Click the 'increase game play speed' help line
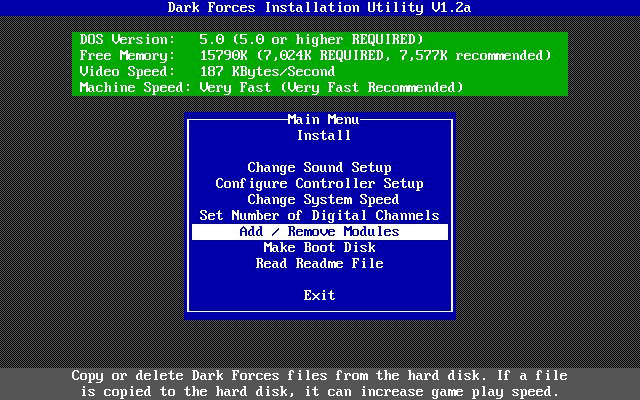Image resolution: width=640 pixels, height=400 pixels. [x=319, y=391]
